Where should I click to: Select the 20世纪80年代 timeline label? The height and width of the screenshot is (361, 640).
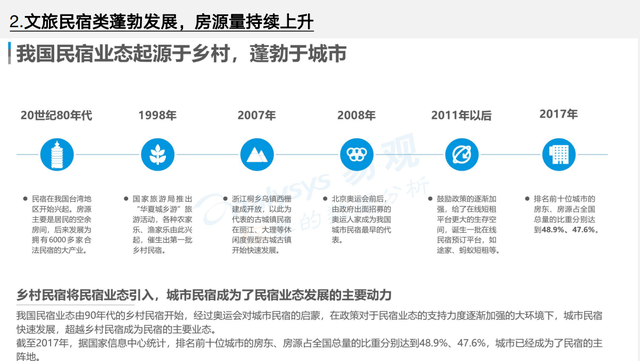[x=56, y=116]
